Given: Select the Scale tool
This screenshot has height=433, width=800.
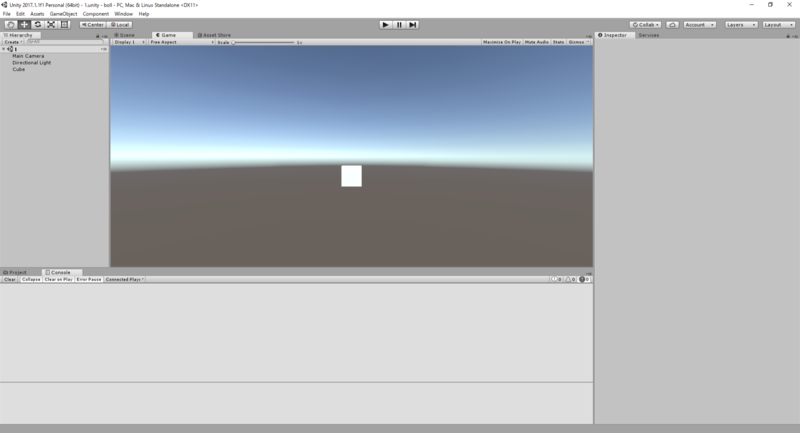Looking at the screenshot, I should pyautogui.click(x=51, y=24).
